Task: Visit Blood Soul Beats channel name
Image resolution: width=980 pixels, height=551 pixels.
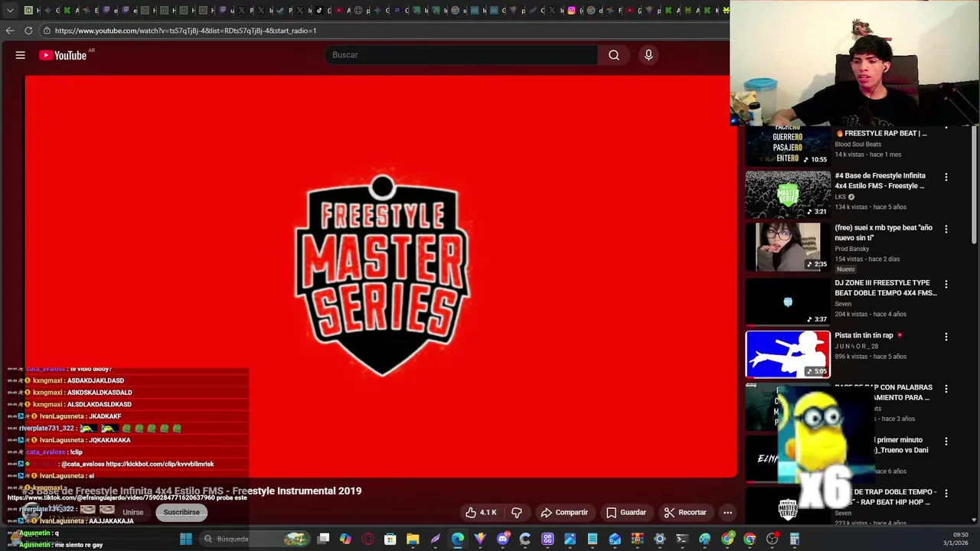Action: coord(857,144)
